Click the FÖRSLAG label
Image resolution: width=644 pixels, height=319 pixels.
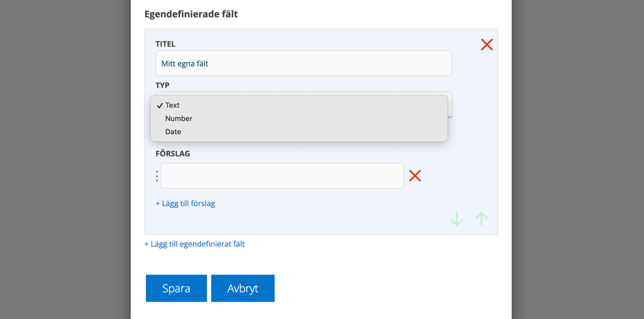pyautogui.click(x=172, y=154)
